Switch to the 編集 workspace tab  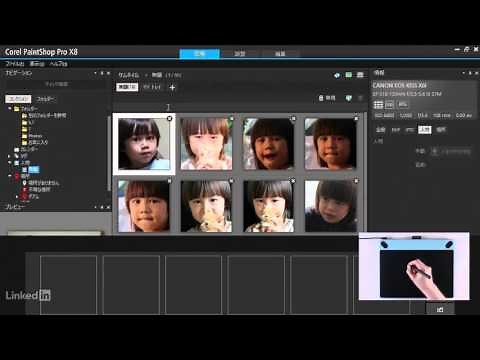click(280, 54)
